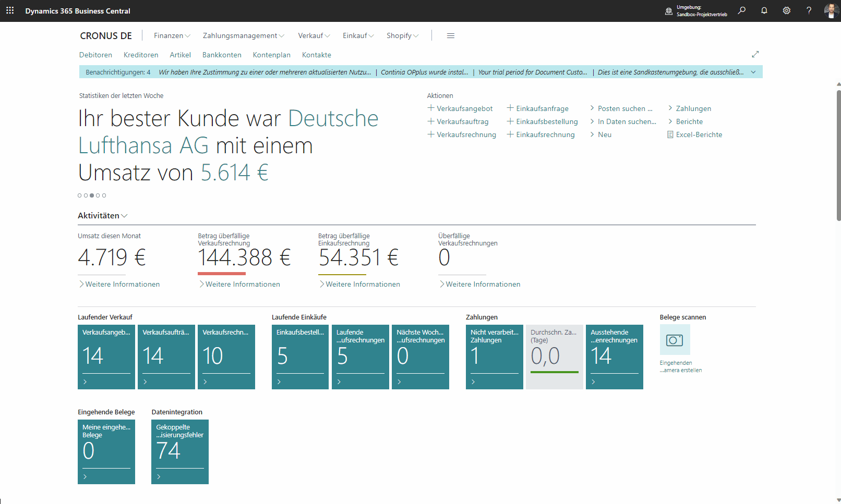Open Weitere Informationen under overdue Verkaufsrechnung amount
The height and width of the screenshot is (504, 841).
[x=239, y=284]
